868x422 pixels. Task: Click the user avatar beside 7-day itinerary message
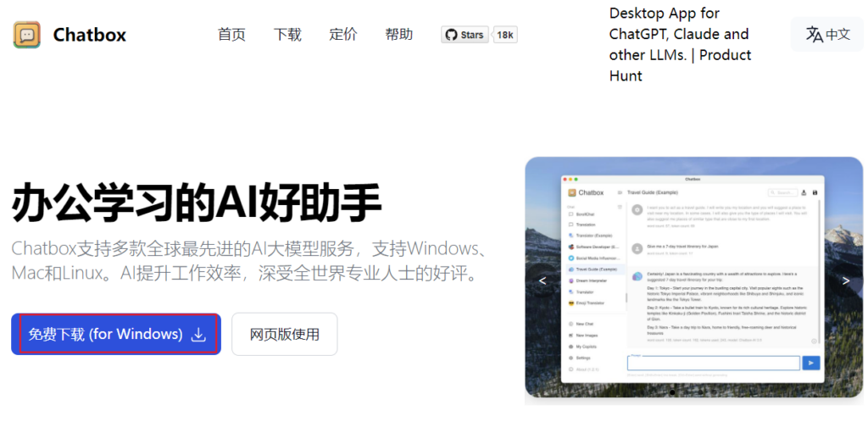[637, 248]
